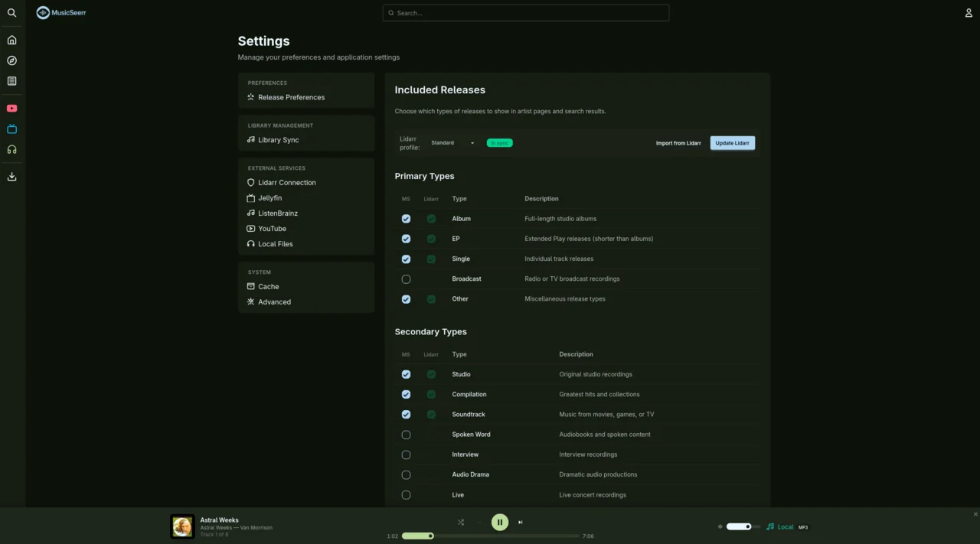Click the red YouTube icon in the sidebar

tap(11, 108)
